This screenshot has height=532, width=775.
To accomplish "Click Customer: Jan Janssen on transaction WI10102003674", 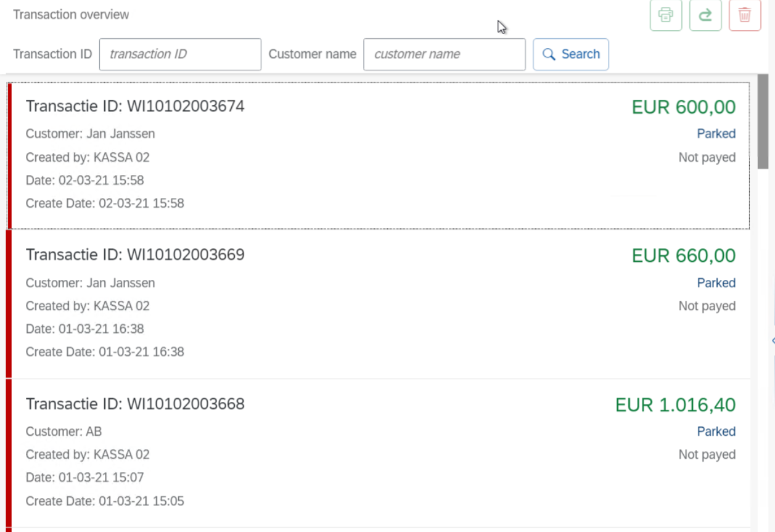I will click(x=90, y=134).
